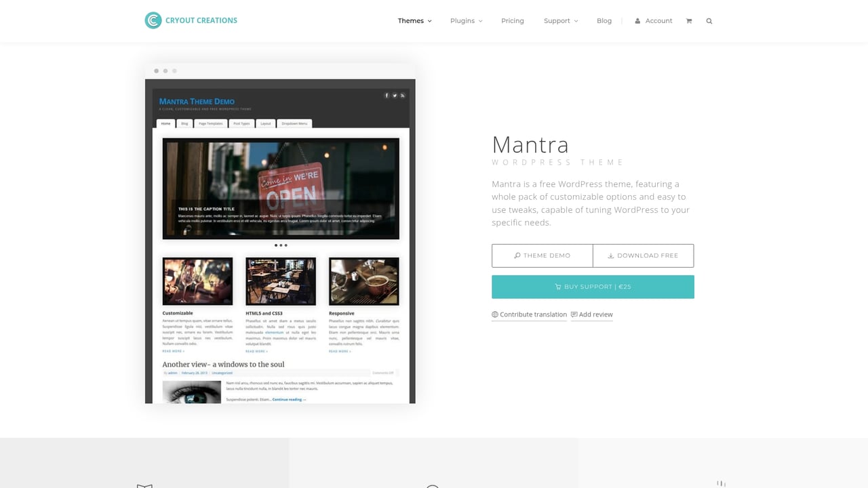The image size is (868, 488).
Task: Open search with the magnifier icon
Action: (x=709, y=21)
